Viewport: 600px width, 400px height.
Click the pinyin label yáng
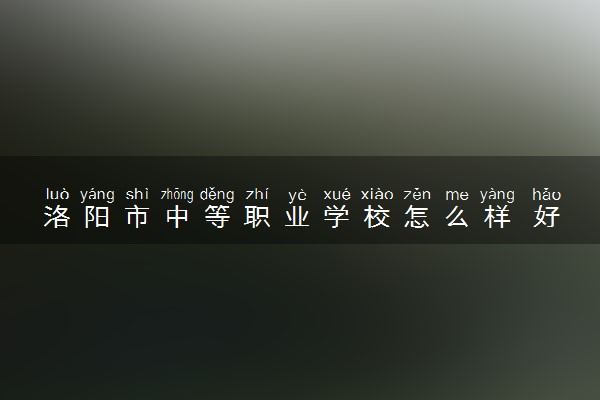coord(97,195)
